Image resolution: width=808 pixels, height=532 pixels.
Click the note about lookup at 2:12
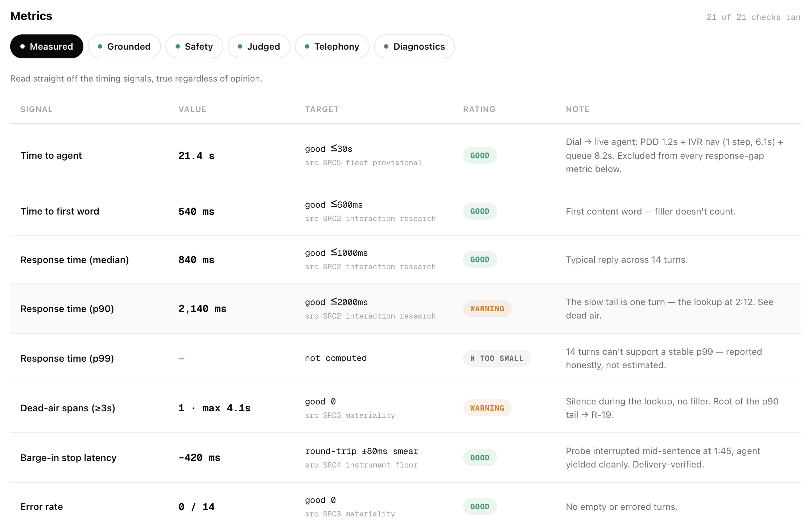(x=669, y=309)
